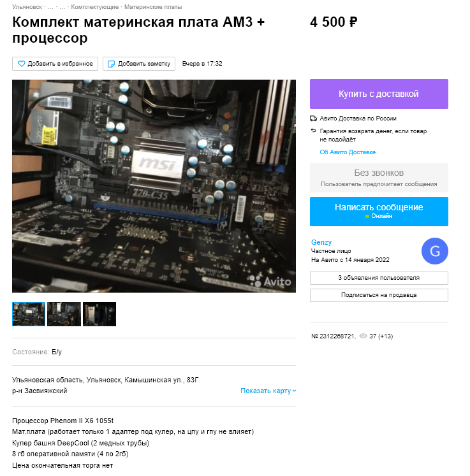
Task: Click Написать сообщение button
Action: [x=379, y=212]
